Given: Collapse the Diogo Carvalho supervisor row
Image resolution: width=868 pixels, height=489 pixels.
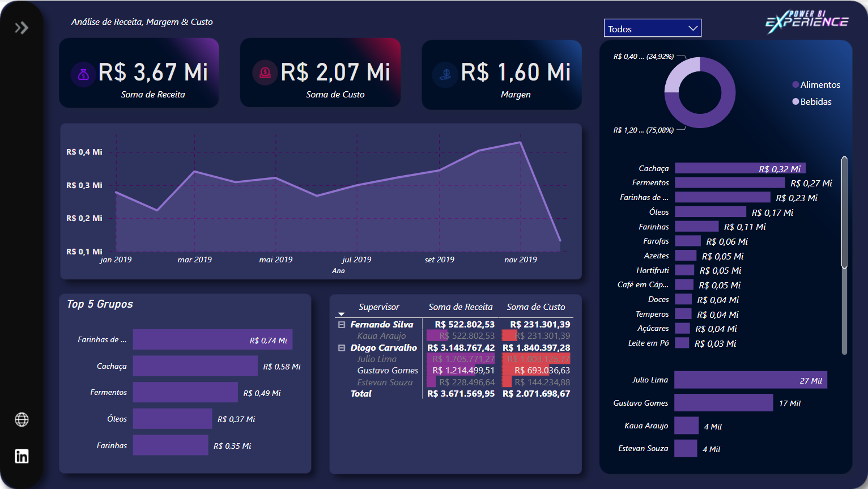Looking at the screenshot, I should [342, 348].
